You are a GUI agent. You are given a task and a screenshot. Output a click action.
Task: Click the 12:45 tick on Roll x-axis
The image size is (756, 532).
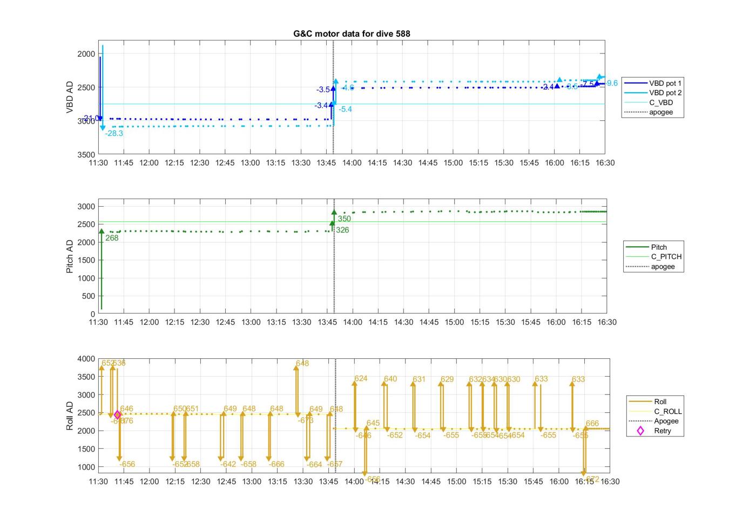[226, 481]
